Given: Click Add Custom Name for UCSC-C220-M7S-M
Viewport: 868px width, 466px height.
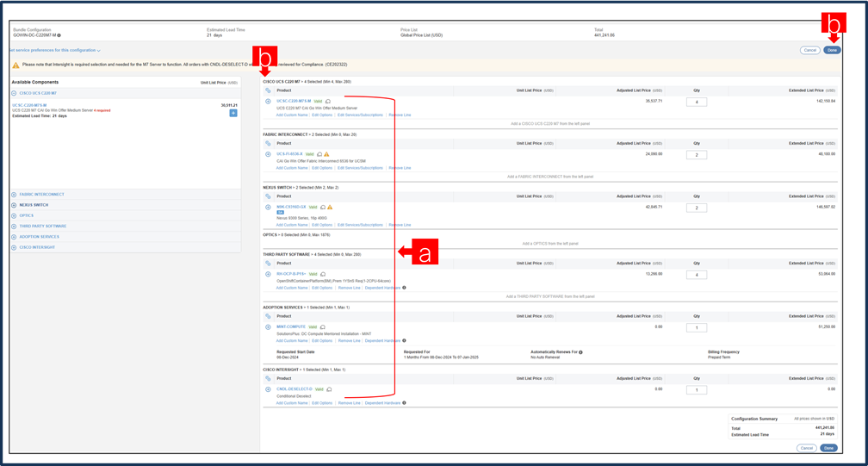Looking at the screenshot, I should point(292,115).
